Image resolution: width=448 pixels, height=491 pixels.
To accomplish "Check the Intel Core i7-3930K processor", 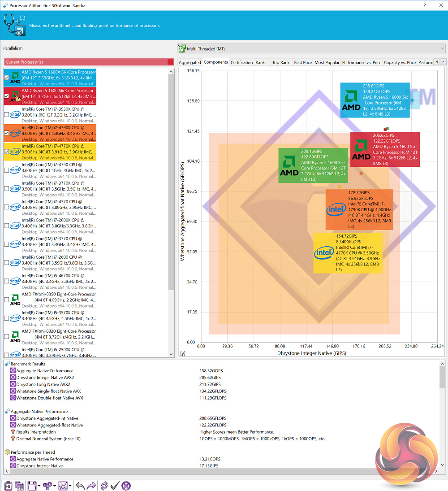I will pos(6,115).
